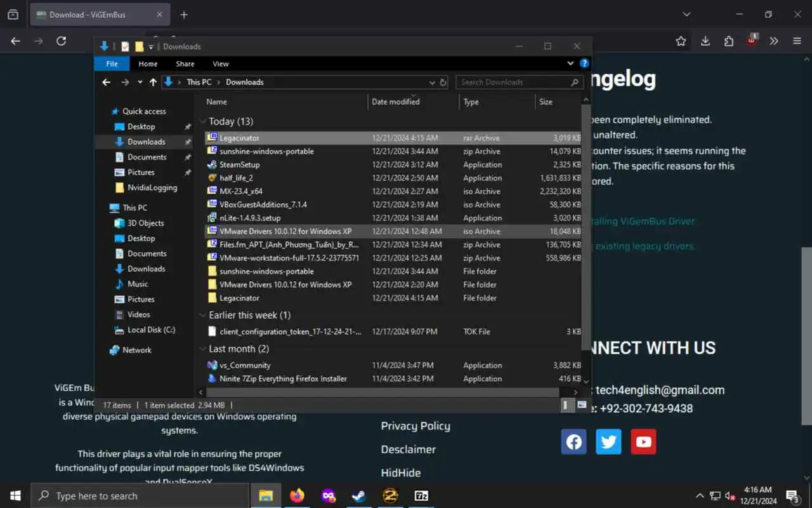
Task: Open the Privacy Policy link
Action: (416, 426)
